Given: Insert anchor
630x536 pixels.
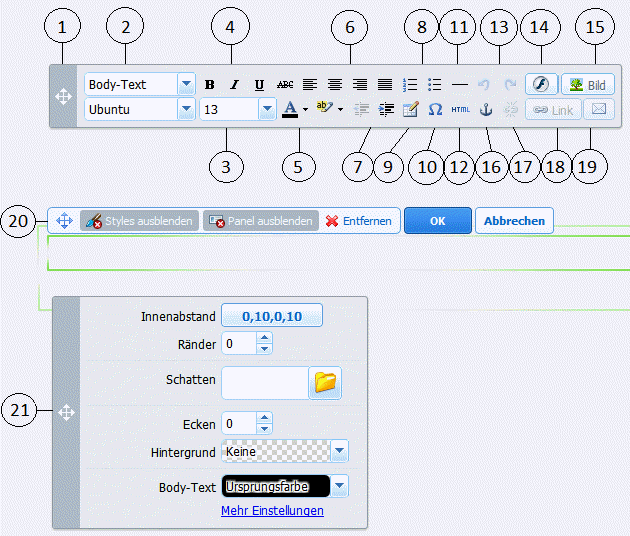Looking at the screenshot, I should point(486,109).
